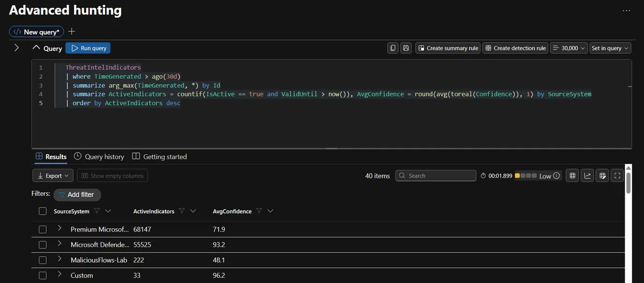Screen dimensions: 644x283
Task: Switch to table view icon
Action: click(x=573, y=176)
